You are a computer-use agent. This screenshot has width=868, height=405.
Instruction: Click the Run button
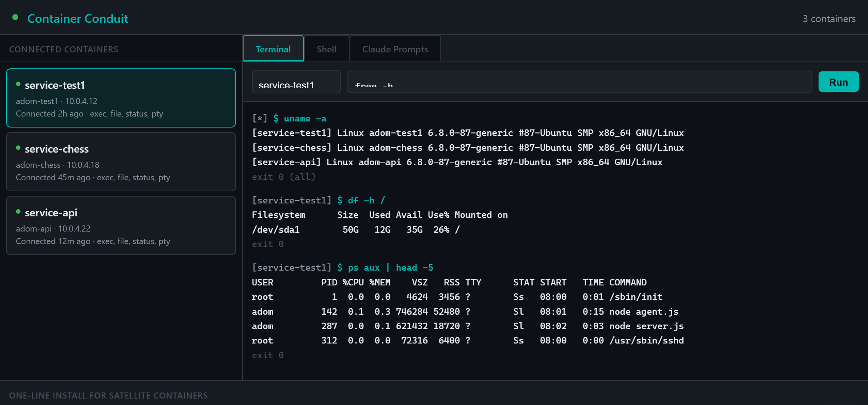tap(838, 82)
